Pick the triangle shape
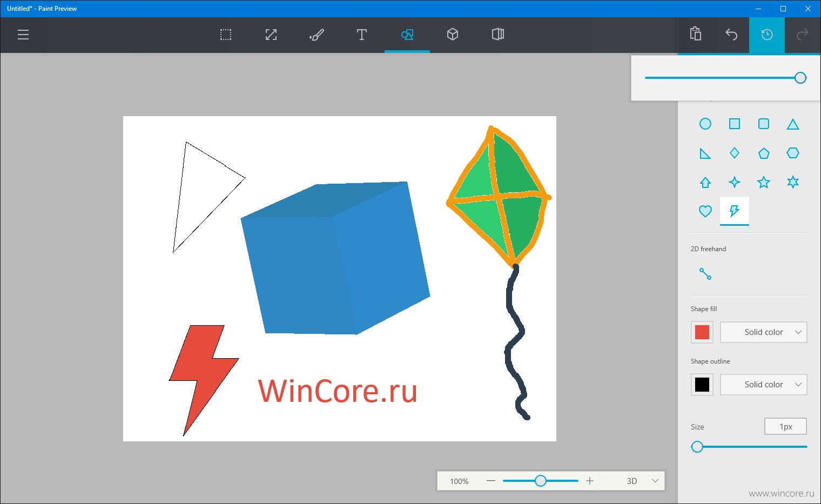 tap(793, 124)
